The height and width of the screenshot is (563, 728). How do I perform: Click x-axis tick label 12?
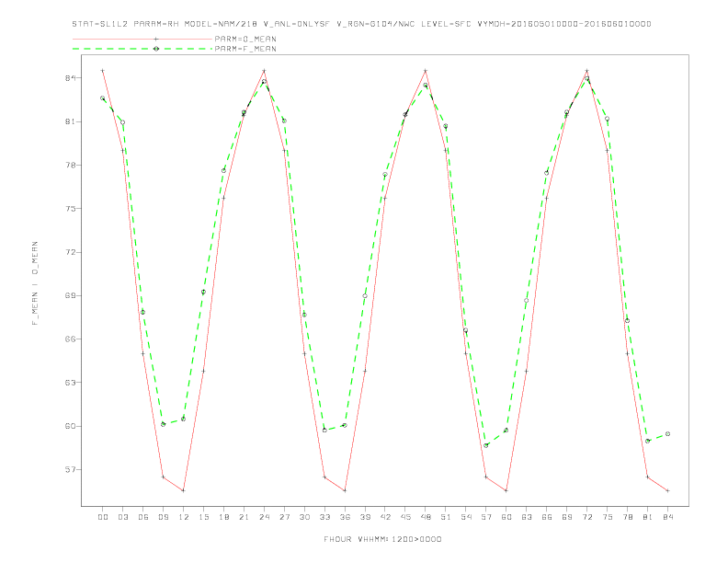(184, 517)
